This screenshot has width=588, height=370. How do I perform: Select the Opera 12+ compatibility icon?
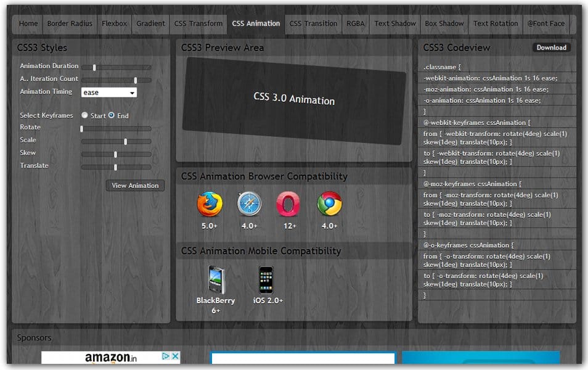289,203
